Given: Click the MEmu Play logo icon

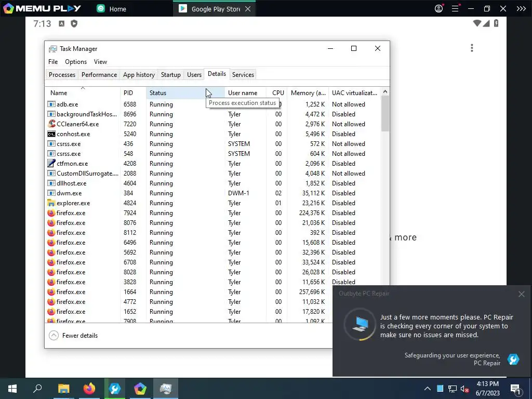Looking at the screenshot, I should 8,8.
